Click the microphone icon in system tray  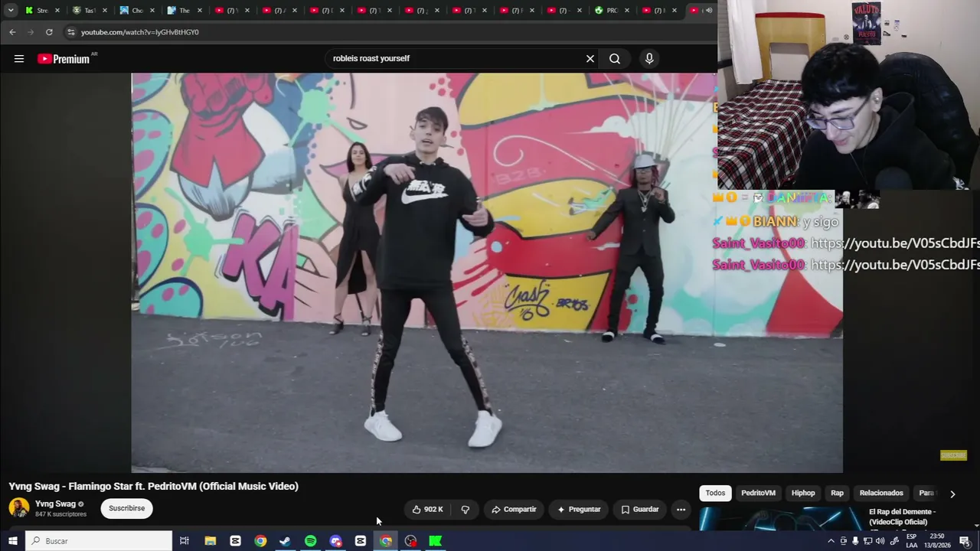(x=855, y=541)
